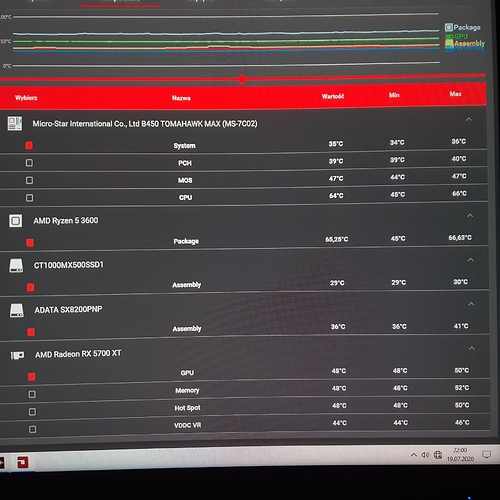Screen dimensions: 500x500
Task: Click the motherboard icon beside B450 TOMAHAWK MAX
Action: (x=15, y=123)
